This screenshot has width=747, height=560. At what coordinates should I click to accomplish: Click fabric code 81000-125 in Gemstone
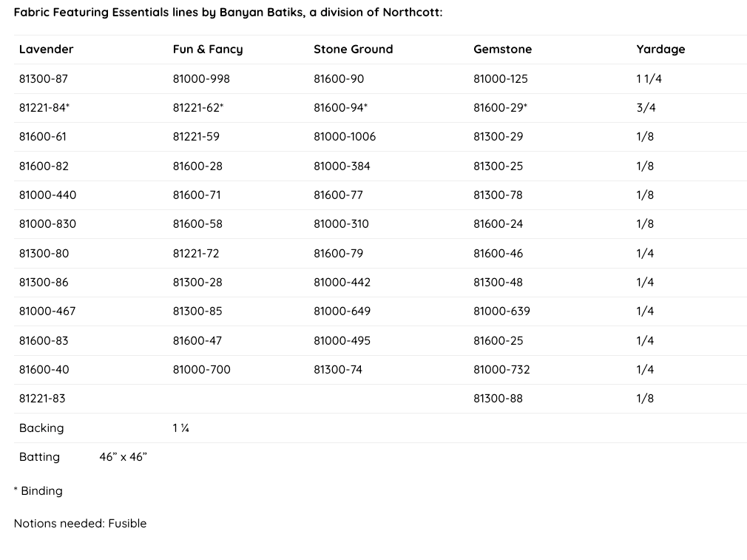(x=500, y=78)
